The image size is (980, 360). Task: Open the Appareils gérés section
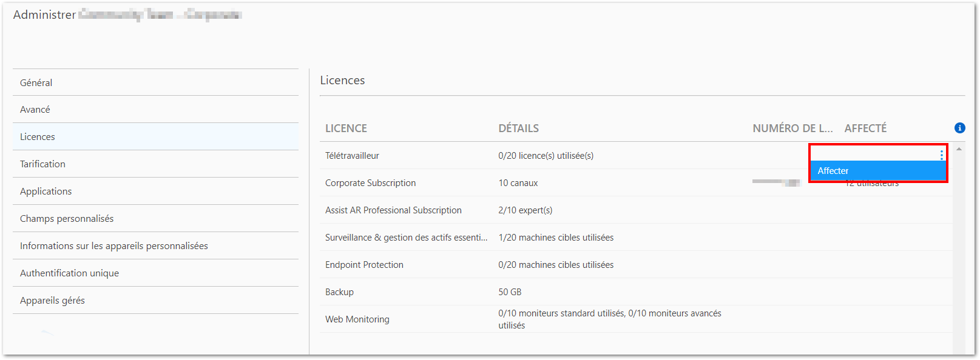[52, 301]
